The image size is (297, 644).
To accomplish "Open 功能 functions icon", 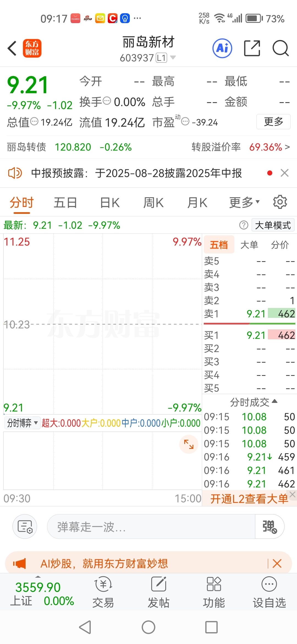I will coord(214,592).
